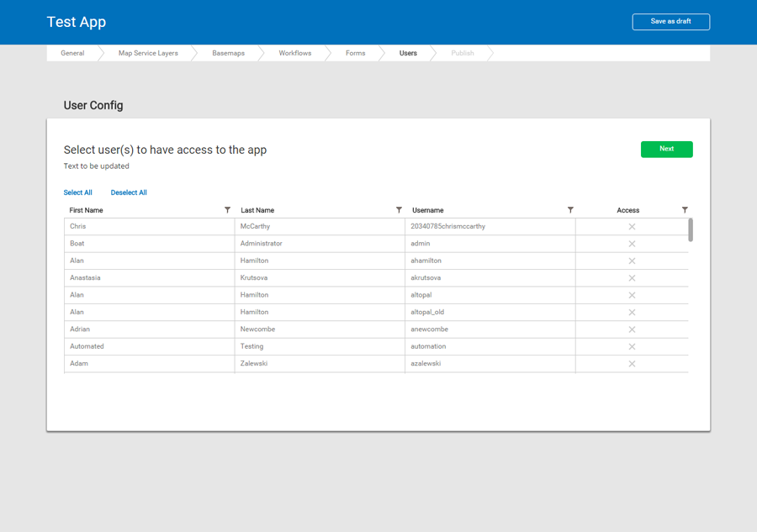
Task: Toggle access for user ahamilton
Action: tap(632, 261)
